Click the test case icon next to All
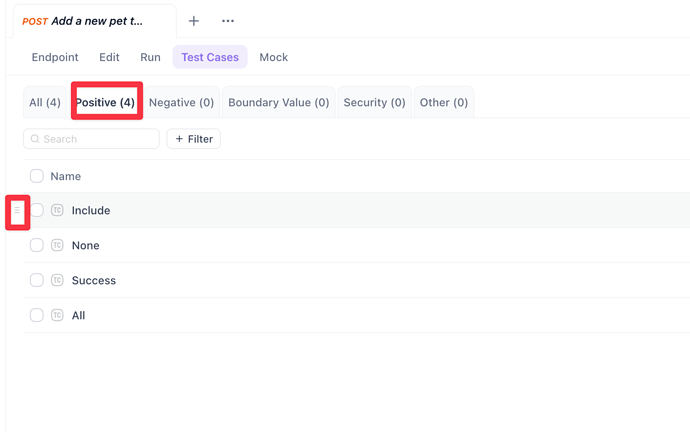The height and width of the screenshot is (432, 690). (x=57, y=316)
